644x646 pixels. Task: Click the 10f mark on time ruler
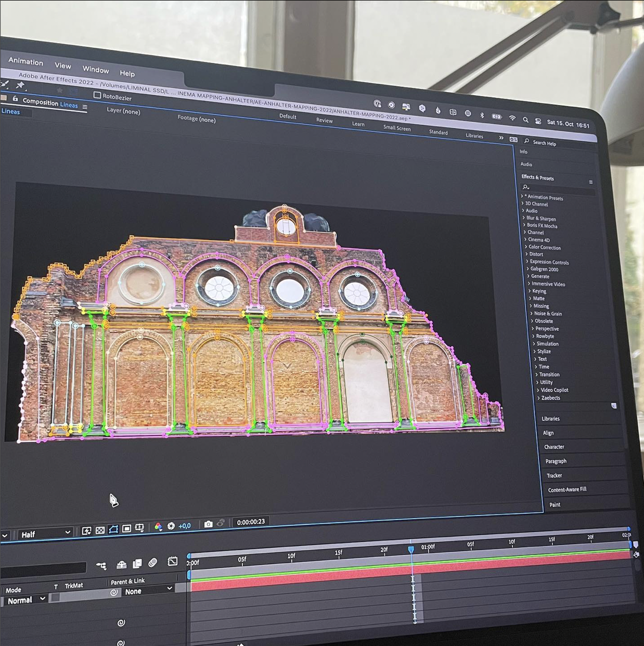point(291,557)
